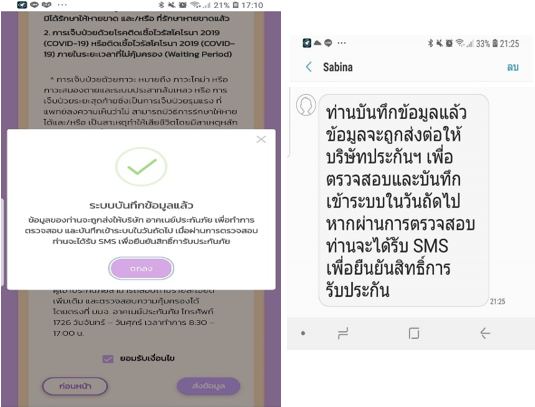
Task: Toggle the ยอมรับเงื่อนไข checkbox
Action: (x=108, y=359)
